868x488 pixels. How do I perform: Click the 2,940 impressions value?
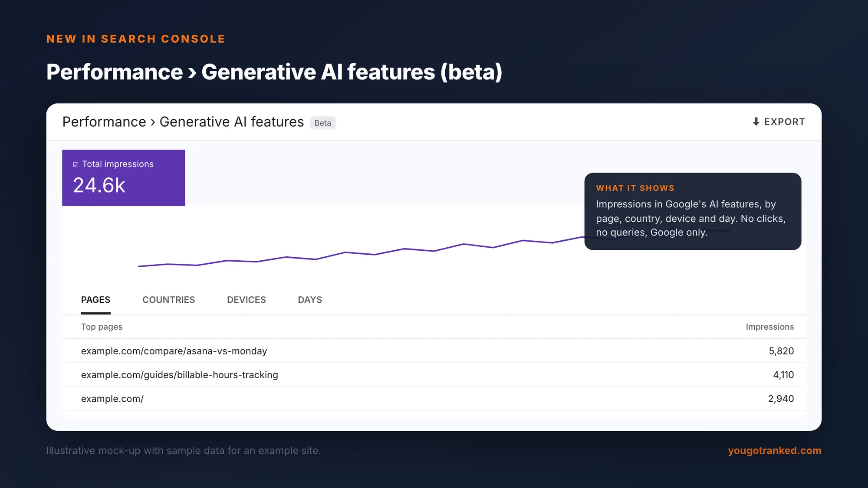point(781,399)
